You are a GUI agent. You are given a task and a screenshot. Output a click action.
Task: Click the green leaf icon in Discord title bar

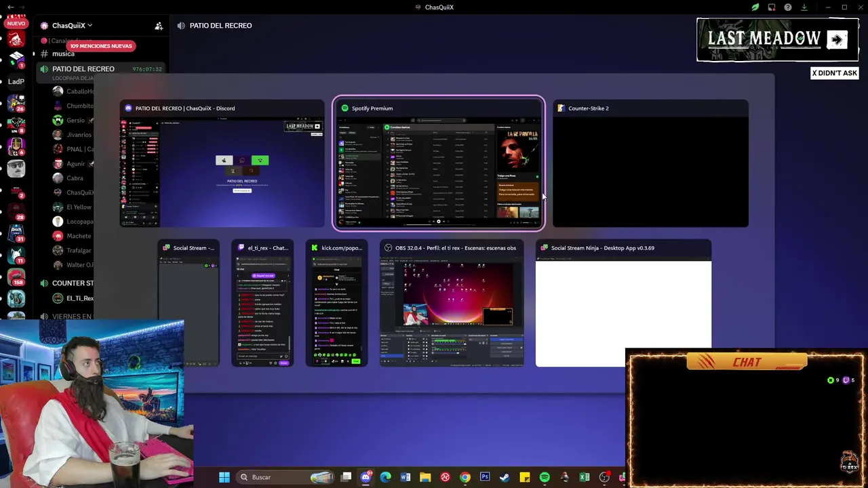point(755,7)
